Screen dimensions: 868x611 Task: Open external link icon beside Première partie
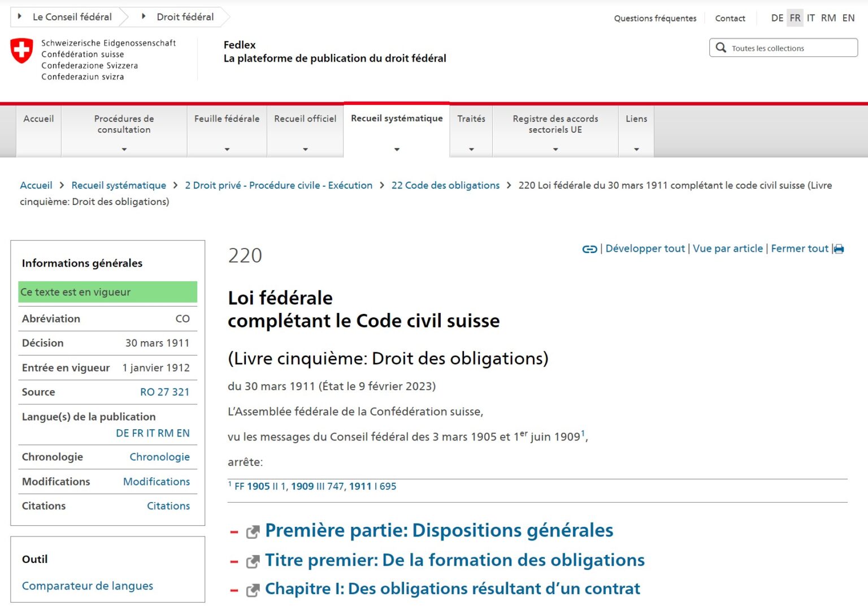pyautogui.click(x=253, y=531)
